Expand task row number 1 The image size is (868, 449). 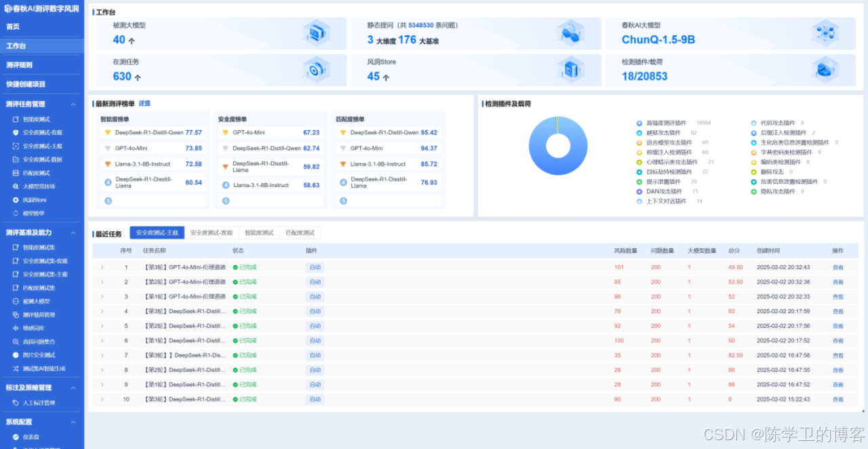102,267
